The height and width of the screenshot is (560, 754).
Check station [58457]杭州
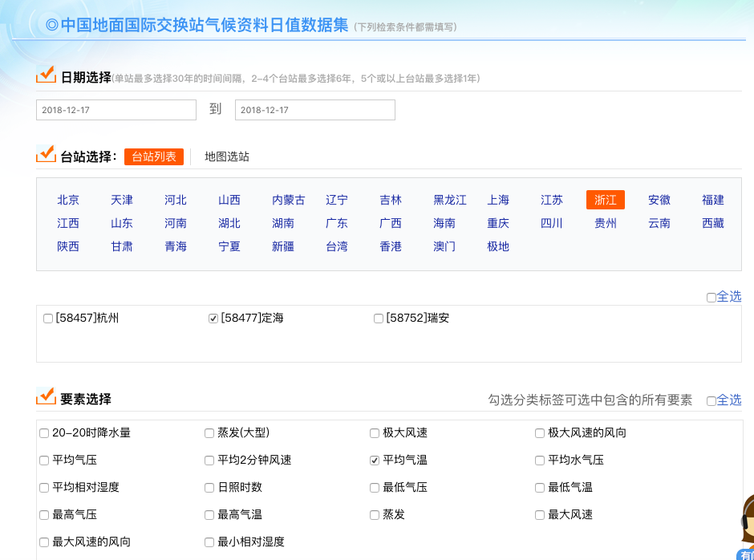pos(47,318)
